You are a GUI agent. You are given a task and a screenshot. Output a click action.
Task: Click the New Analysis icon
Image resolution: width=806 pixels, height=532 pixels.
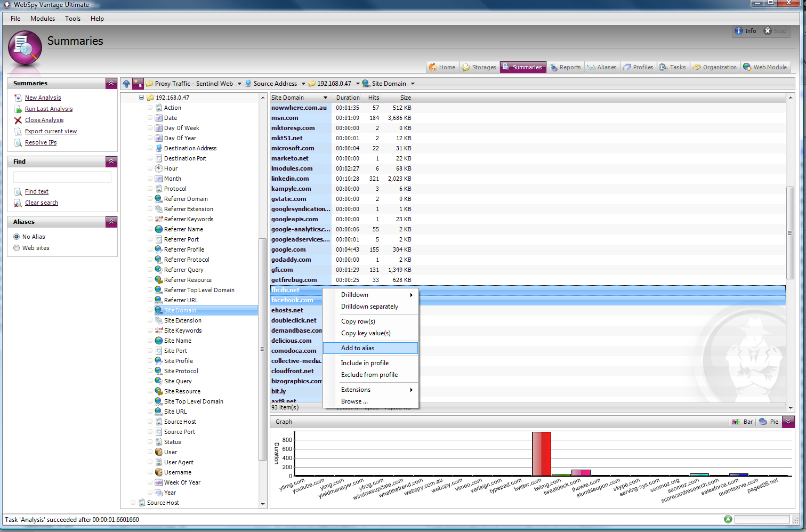pyautogui.click(x=18, y=98)
